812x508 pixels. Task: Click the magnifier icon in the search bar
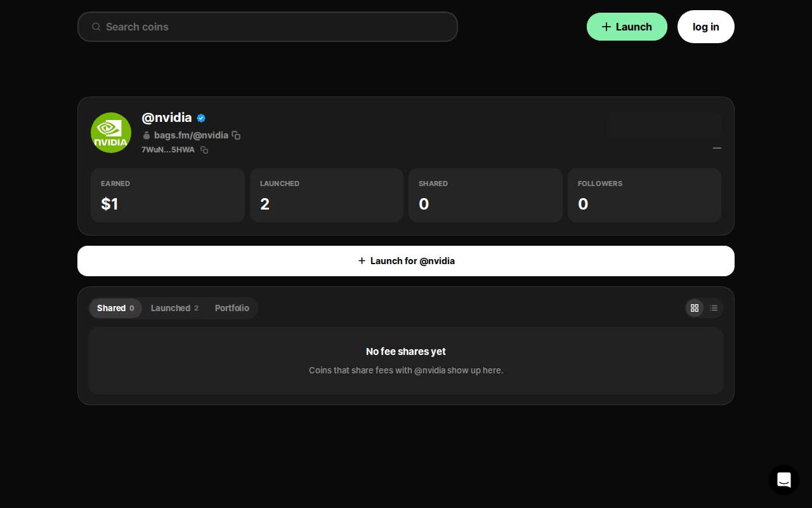(96, 27)
